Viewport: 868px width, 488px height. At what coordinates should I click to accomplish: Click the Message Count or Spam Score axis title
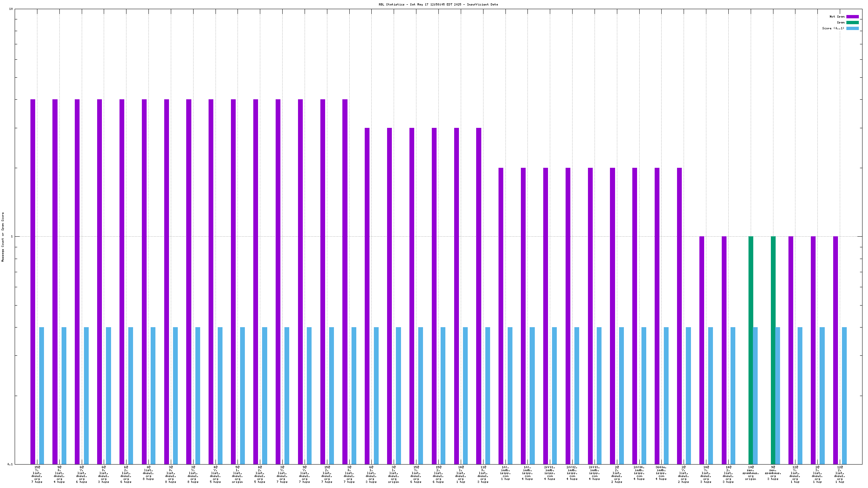tap(3, 237)
